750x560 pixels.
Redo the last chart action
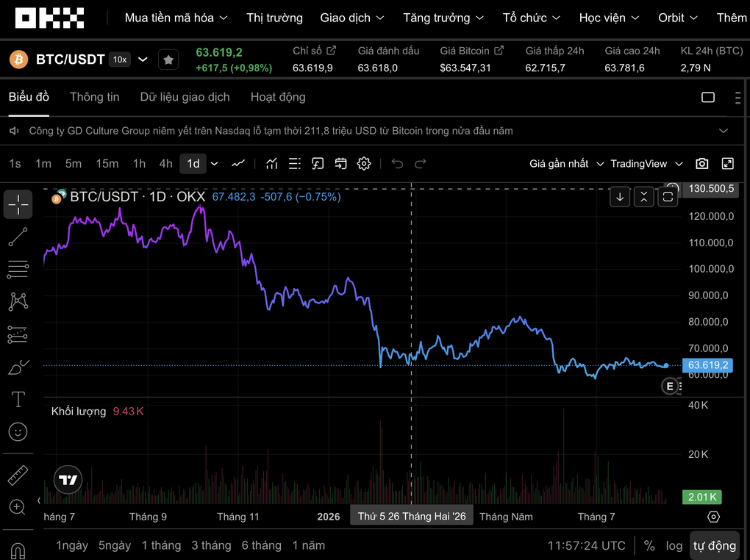pos(421,164)
